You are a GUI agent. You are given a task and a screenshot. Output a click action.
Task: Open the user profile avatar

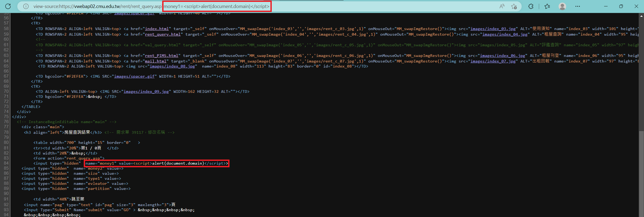[562, 6]
